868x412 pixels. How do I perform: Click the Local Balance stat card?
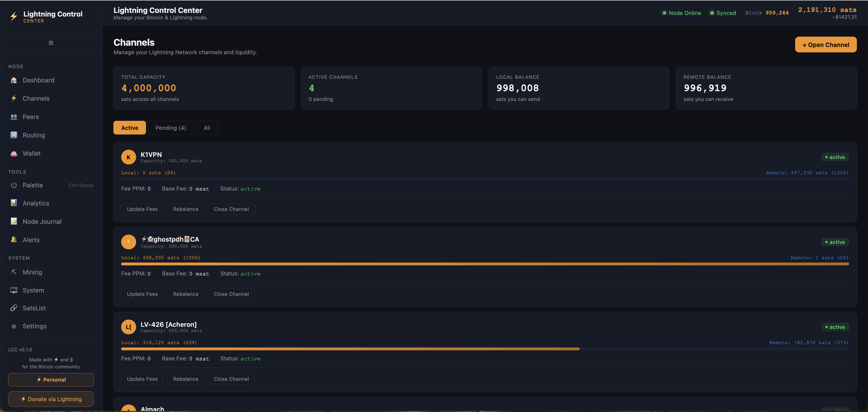point(579,88)
